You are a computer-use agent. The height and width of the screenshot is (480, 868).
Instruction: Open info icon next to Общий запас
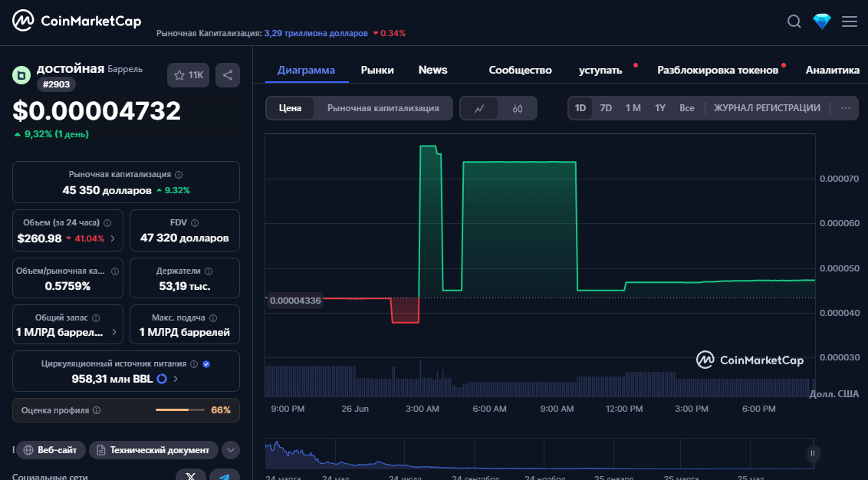[96, 317]
